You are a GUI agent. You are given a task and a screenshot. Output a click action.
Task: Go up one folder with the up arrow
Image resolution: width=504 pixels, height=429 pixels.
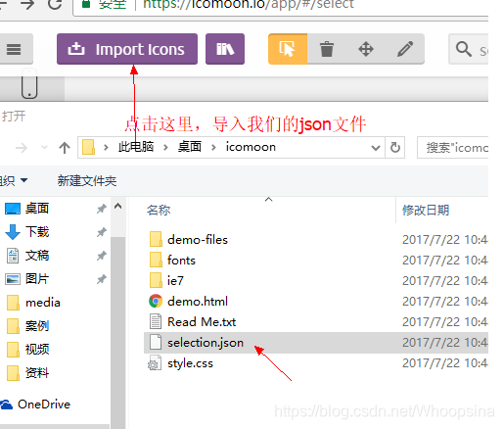pyautogui.click(x=65, y=148)
